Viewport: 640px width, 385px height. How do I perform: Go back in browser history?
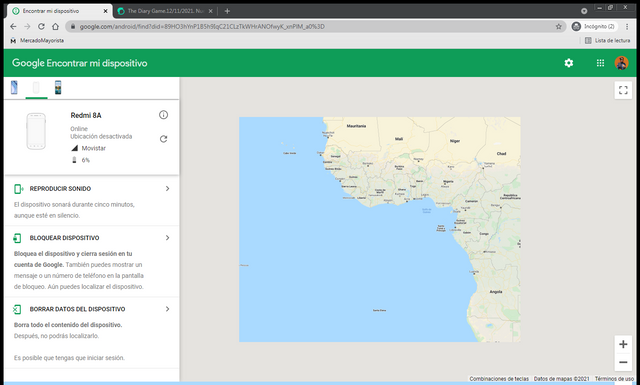pos(13,27)
